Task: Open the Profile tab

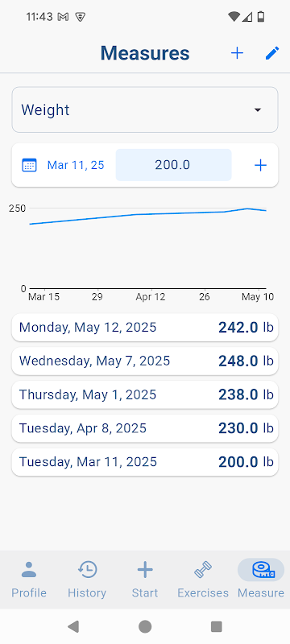Action: (29, 579)
